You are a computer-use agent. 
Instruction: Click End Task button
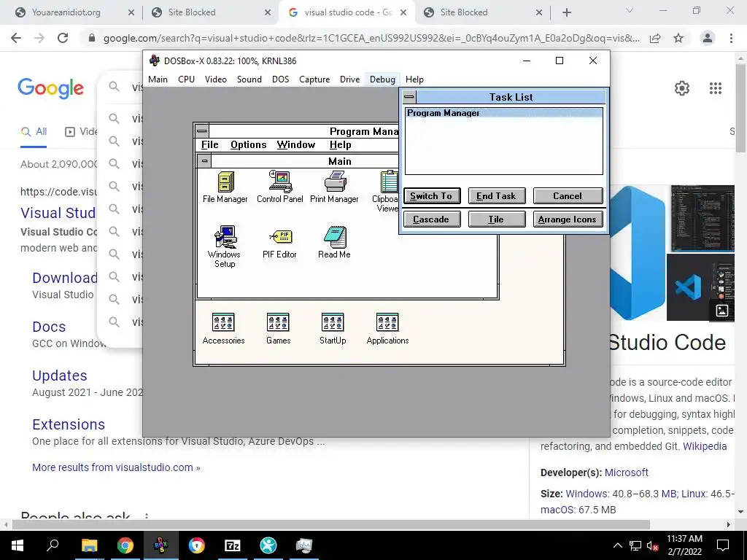(x=496, y=195)
